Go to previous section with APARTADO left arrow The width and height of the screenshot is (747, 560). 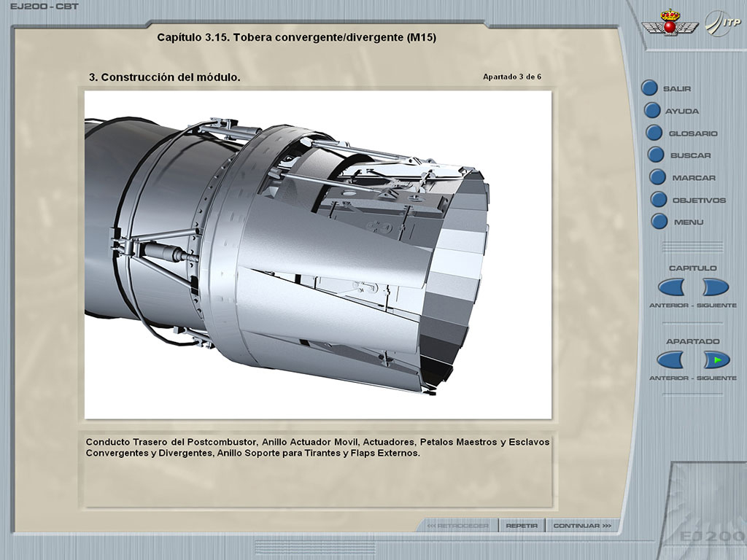(x=670, y=359)
